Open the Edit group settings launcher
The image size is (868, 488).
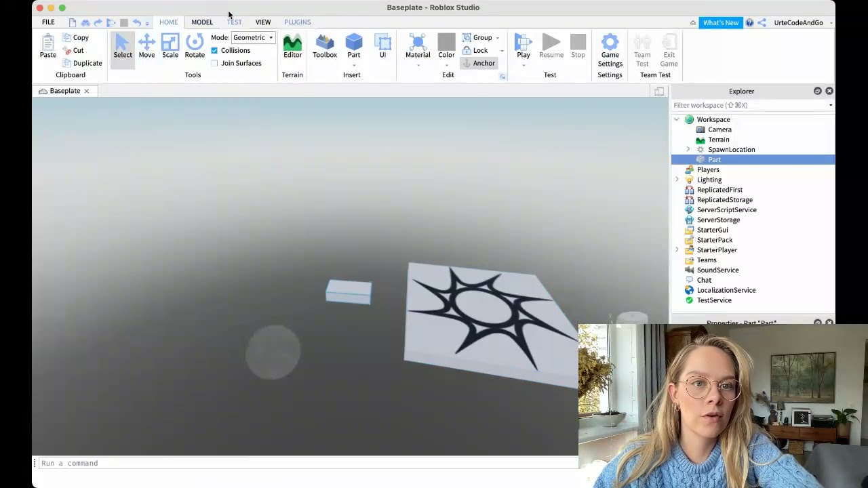[502, 77]
